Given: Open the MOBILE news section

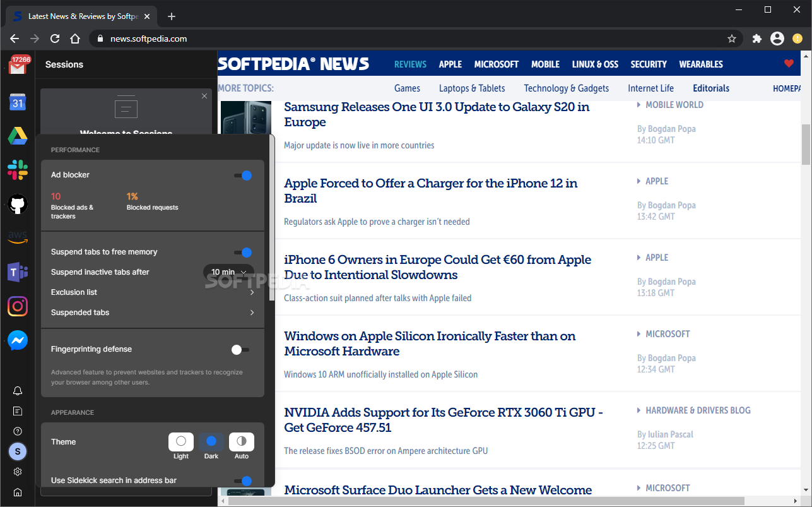Looking at the screenshot, I should 545,64.
